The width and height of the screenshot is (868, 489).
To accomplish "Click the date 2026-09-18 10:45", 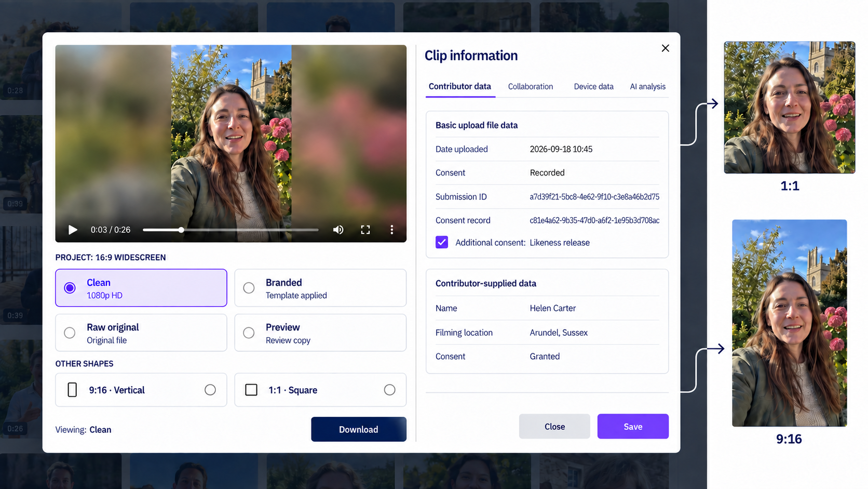I will click(x=561, y=149).
